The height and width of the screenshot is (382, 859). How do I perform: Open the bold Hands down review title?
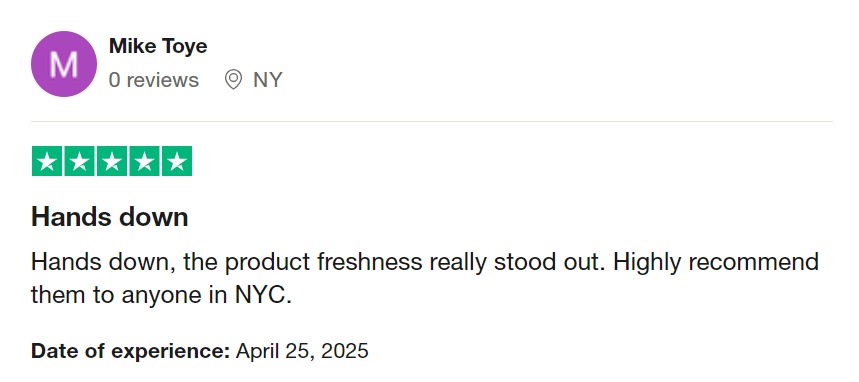[110, 217]
